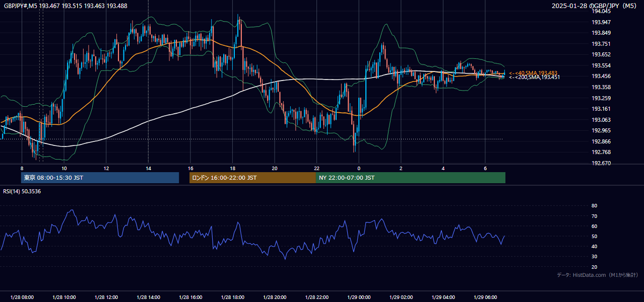Screen dimensions: 644x302
Task: Click the bottom date label 1/28 08:00
Action: 22,297
